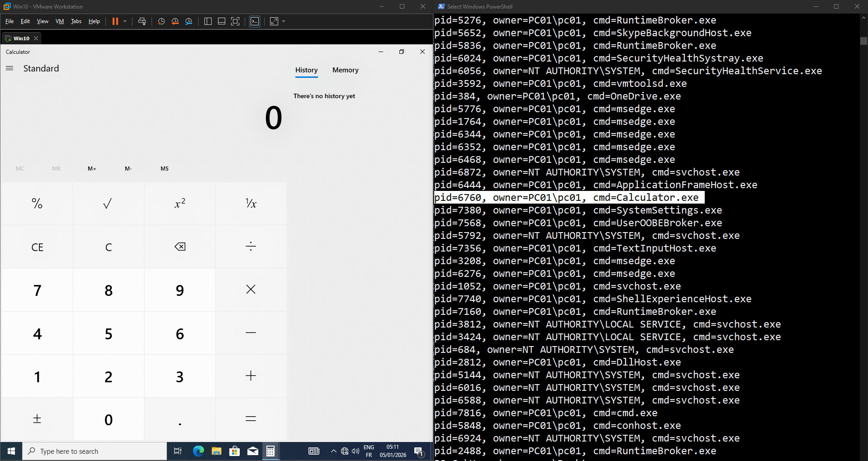Open the VM menu in VMware

point(59,21)
